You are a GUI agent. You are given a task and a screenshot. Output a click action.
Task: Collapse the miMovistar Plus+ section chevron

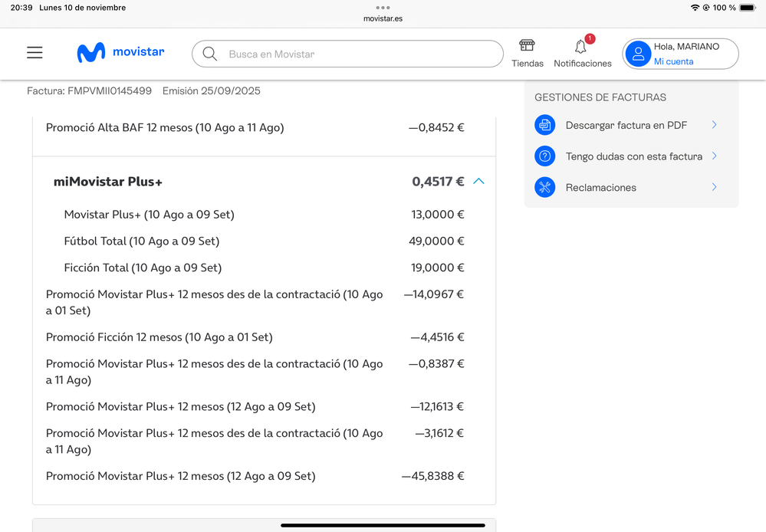point(478,182)
